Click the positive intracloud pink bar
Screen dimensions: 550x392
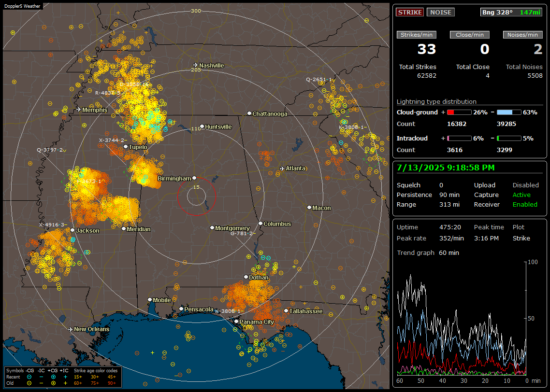pos(459,139)
